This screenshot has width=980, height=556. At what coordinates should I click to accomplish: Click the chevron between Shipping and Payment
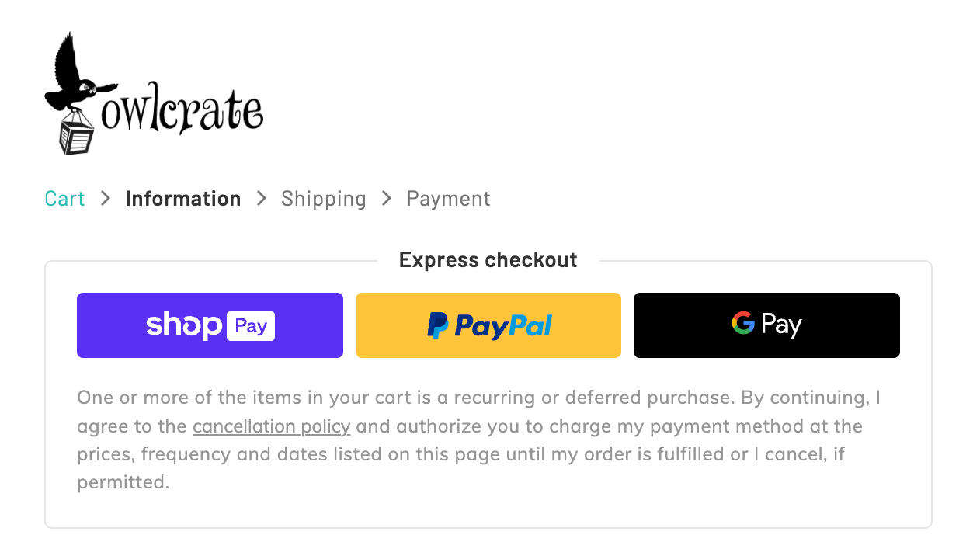(x=386, y=198)
